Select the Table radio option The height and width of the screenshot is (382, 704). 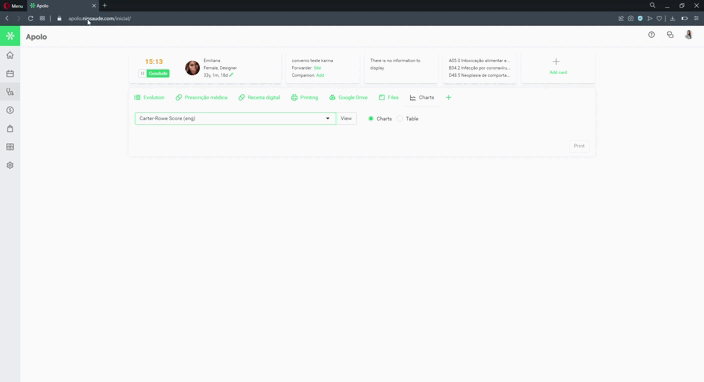click(400, 119)
